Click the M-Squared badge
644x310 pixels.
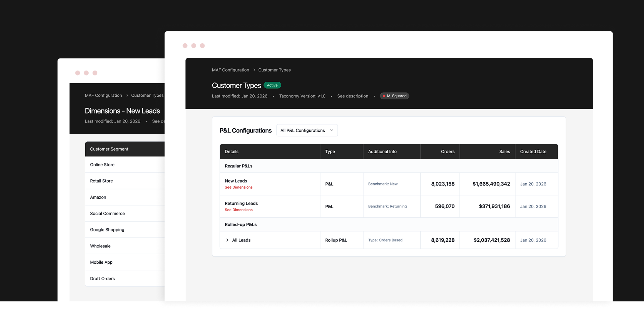coord(394,96)
